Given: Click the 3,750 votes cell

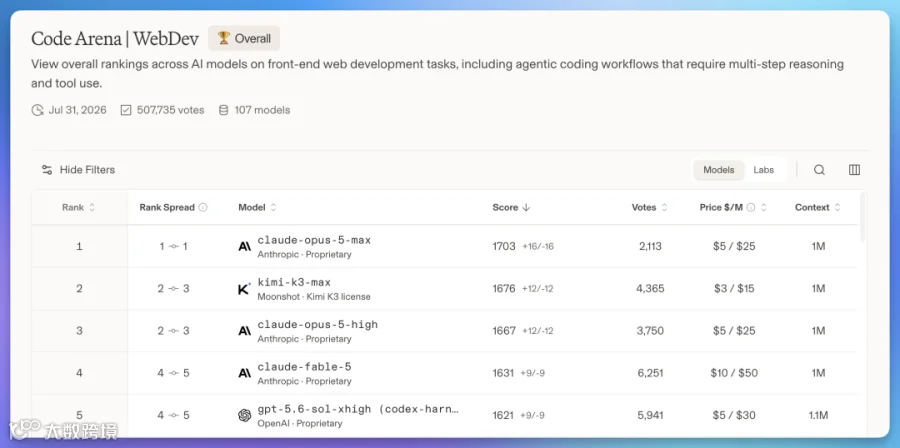Looking at the screenshot, I should point(650,331).
